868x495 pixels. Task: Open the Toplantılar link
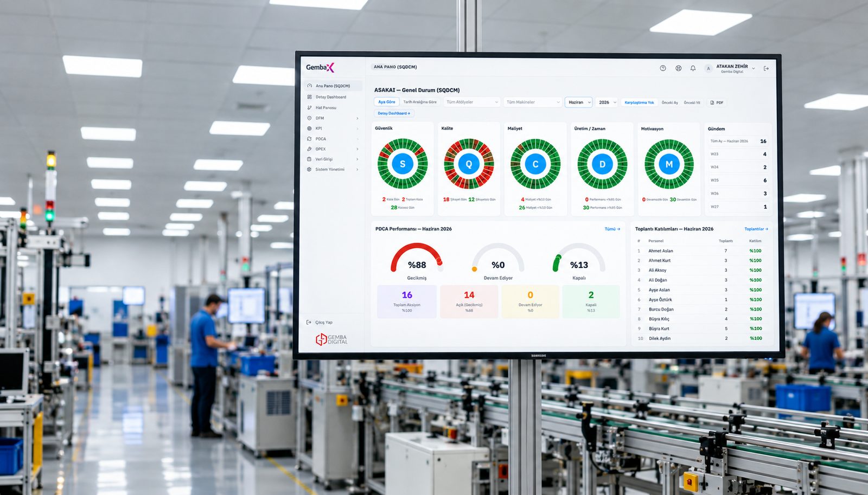coord(756,229)
